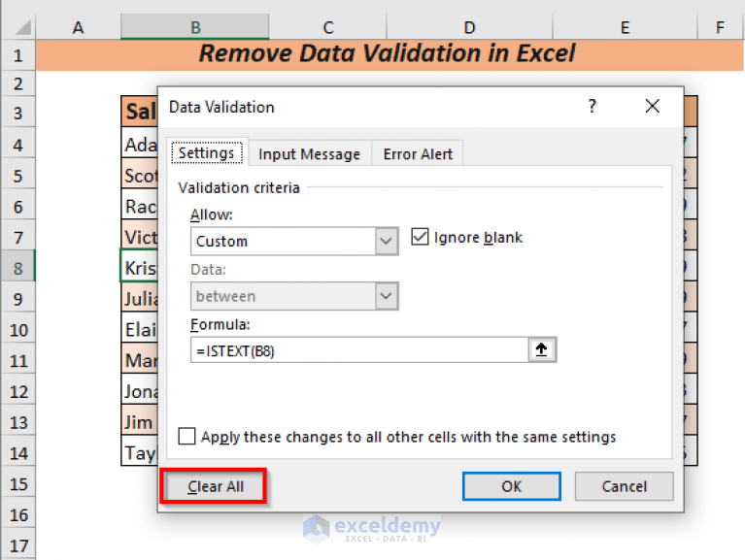The height and width of the screenshot is (560, 745).
Task: Select row 2 header
Action: point(18,84)
